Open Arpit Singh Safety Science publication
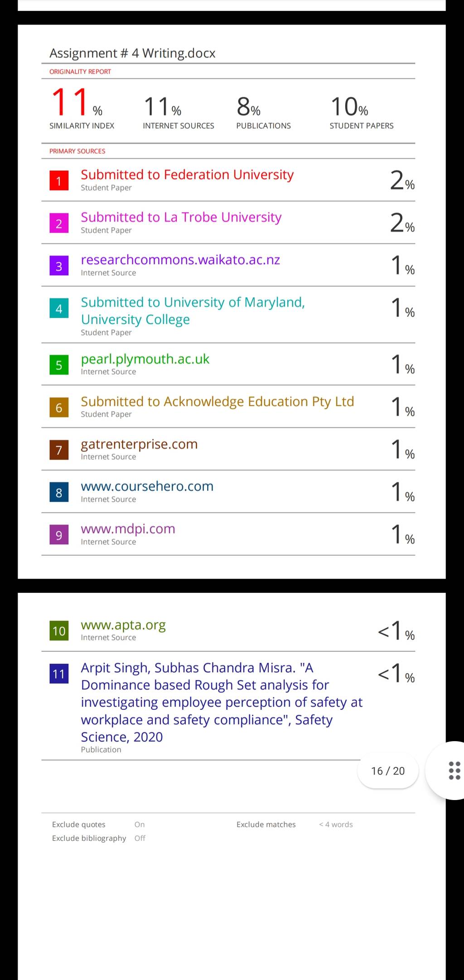464x980 pixels. click(222, 702)
